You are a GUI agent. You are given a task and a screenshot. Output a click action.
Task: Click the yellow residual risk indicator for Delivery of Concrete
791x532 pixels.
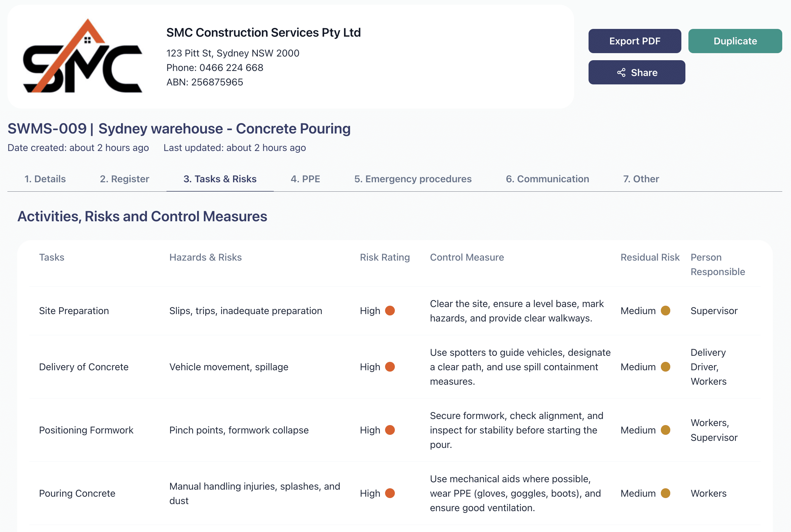coord(666,367)
